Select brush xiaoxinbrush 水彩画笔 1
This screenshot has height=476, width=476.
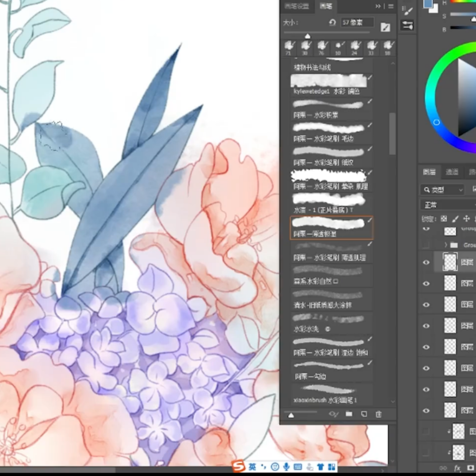pos(331,394)
